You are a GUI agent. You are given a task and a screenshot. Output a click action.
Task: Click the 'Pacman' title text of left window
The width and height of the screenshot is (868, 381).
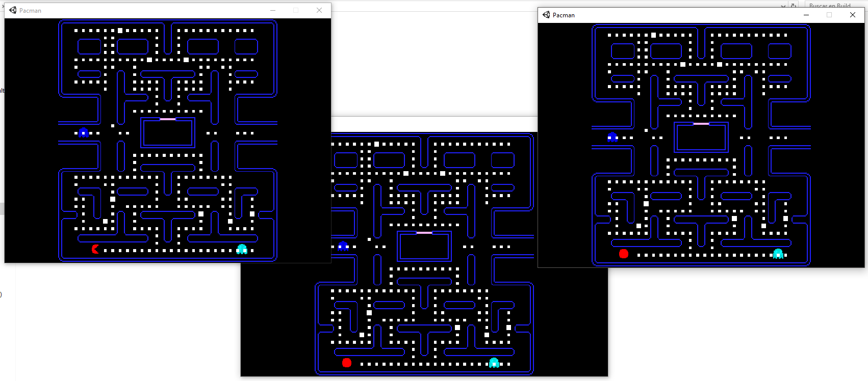[x=30, y=10]
